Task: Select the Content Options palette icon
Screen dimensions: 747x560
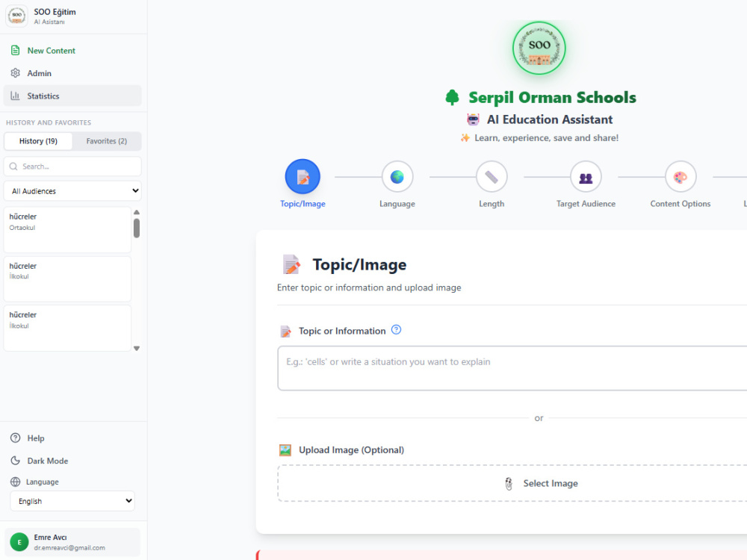Action: 681,177
